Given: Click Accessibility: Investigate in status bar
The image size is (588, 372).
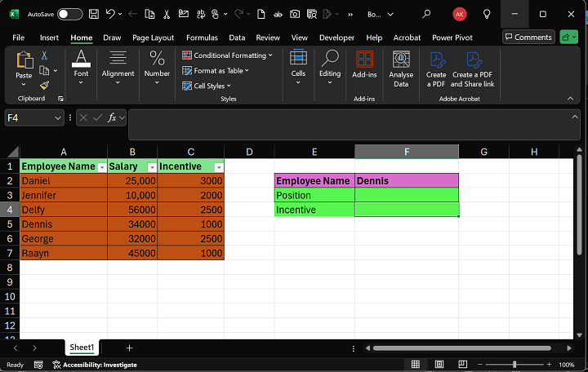Looking at the screenshot, I should (x=95, y=365).
